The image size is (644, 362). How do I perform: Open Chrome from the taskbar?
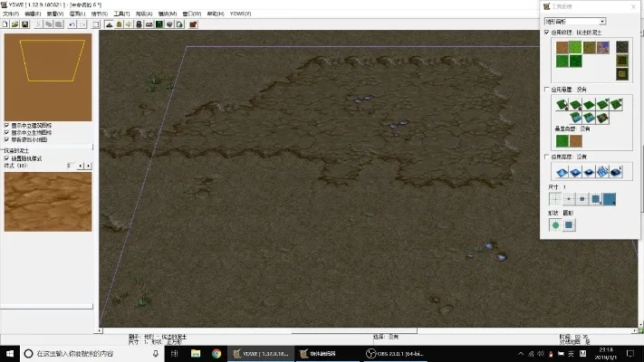[x=216, y=353]
